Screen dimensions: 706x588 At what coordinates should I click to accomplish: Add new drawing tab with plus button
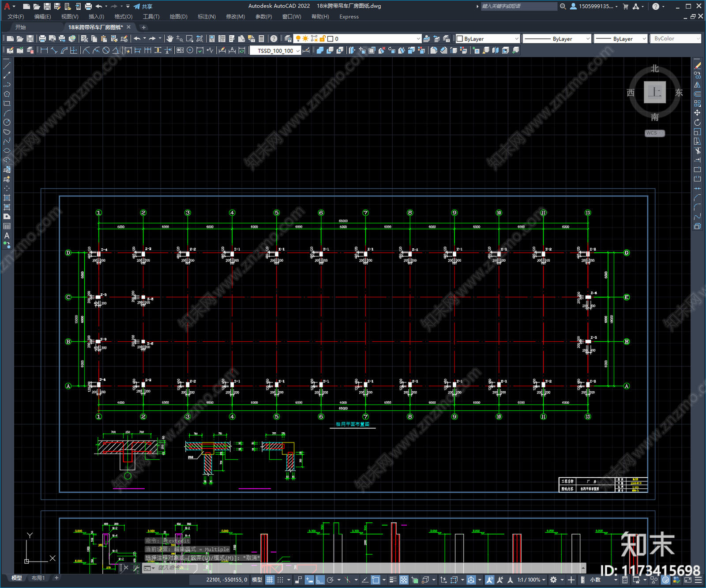[143, 27]
